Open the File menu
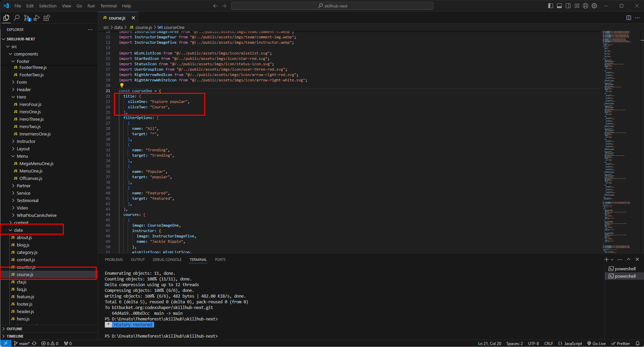Viewport: 644px width, 347px height. coord(18,6)
